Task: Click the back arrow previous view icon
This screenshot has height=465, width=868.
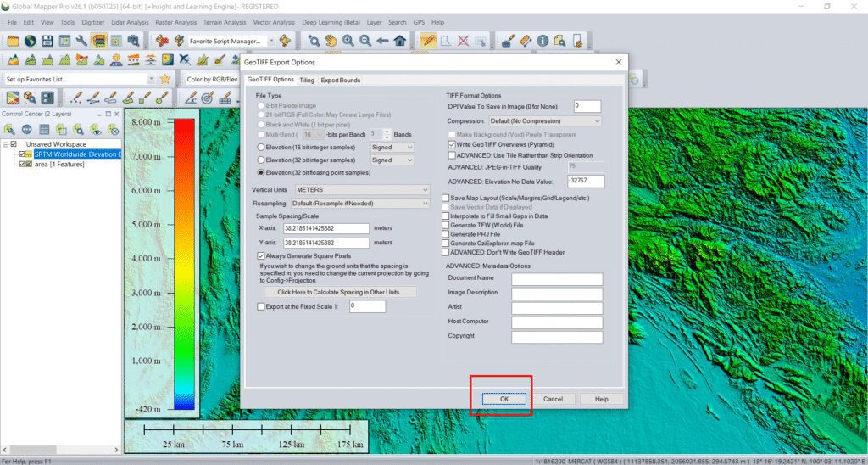Action: point(382,41)
